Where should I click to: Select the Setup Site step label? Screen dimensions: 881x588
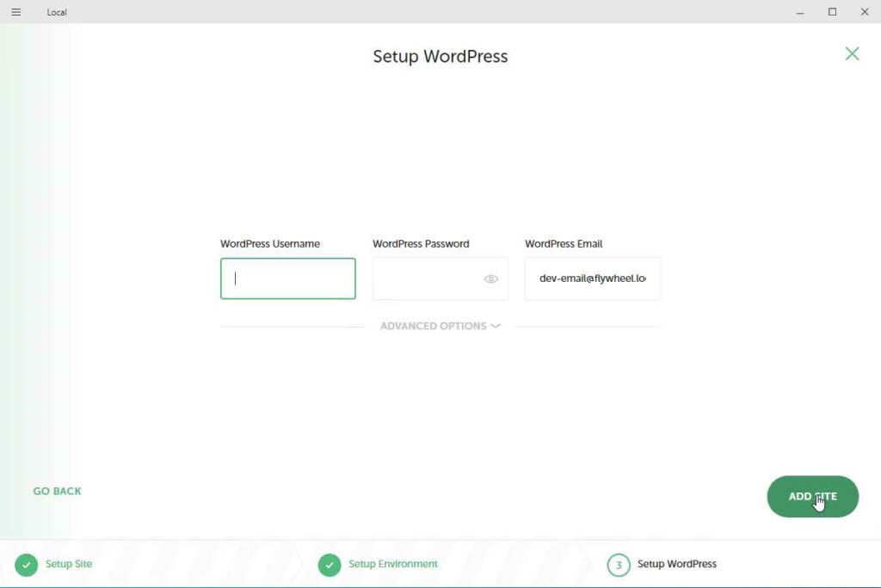click(x=69, y=564)
